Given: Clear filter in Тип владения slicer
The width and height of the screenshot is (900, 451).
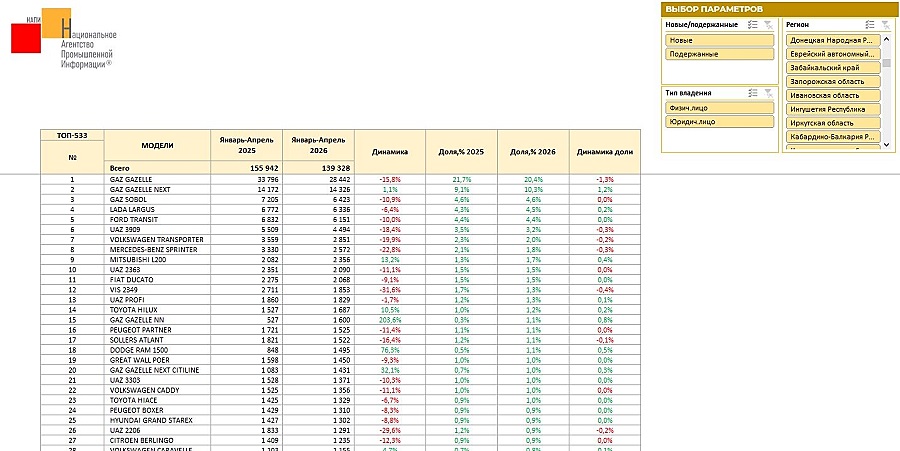Looking at the screenshot, I should (x=769, y=93).
